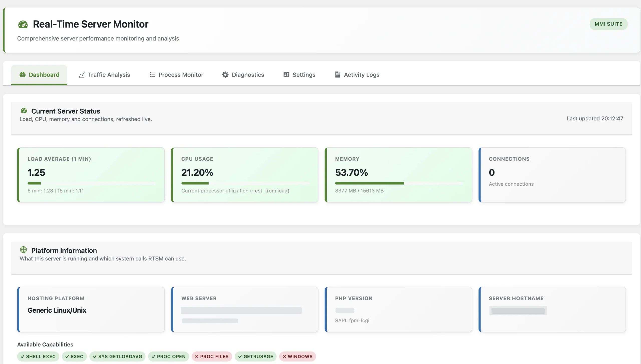Click the gauge icon beside Current Server Status

click(x=24, y=111)
